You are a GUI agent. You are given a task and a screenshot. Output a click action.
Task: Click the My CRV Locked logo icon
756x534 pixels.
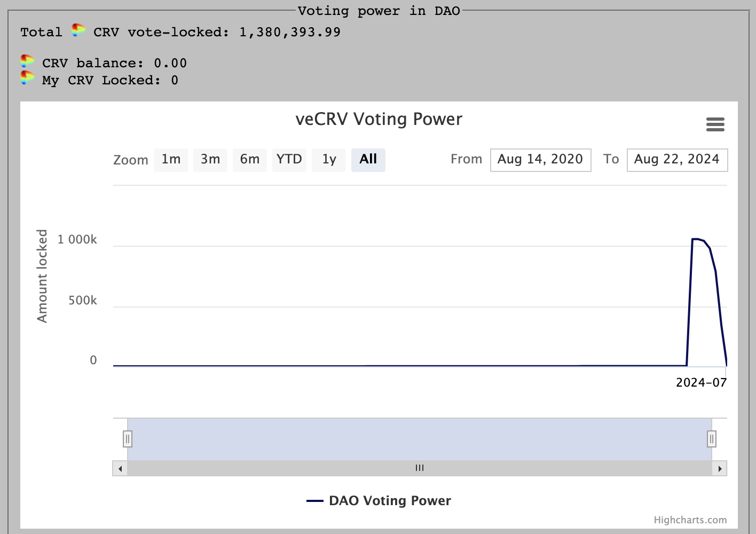coord(27,78)
